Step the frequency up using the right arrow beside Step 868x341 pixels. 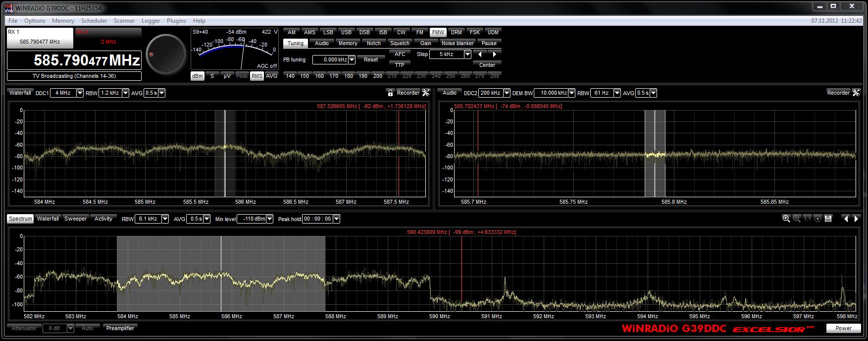tap(494, 54)
